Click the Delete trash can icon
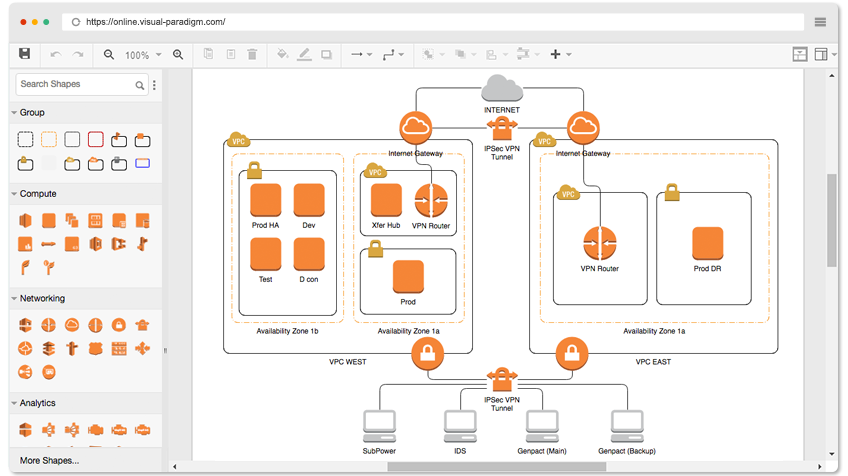The width and height of the screenshot is (848, 476). click(252, 54)
